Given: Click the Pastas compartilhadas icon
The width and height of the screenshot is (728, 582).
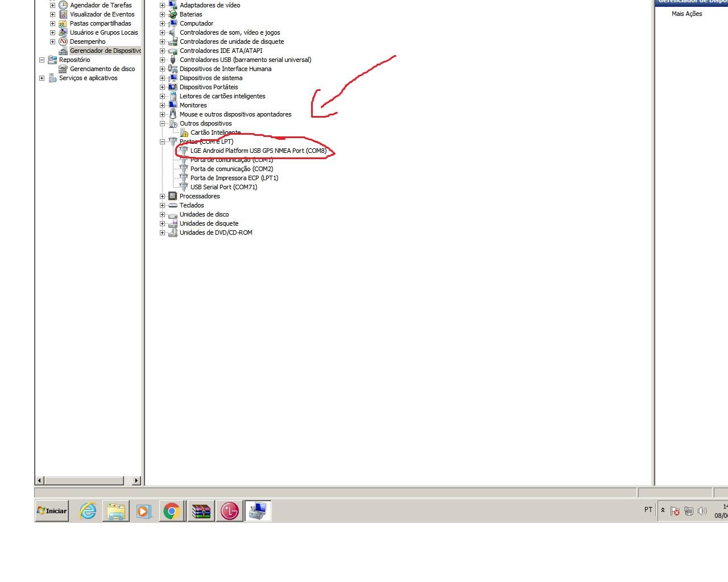Looking at the screenshot, I should (63, 23).
